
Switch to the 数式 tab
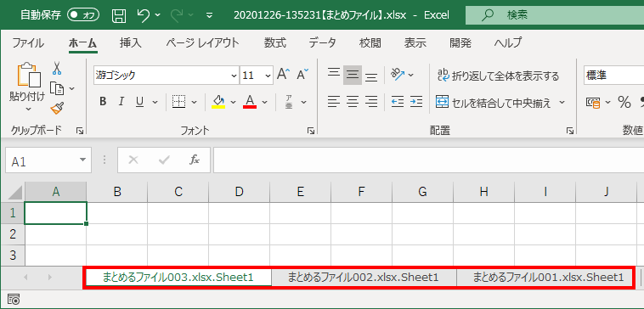pos(275,42)
